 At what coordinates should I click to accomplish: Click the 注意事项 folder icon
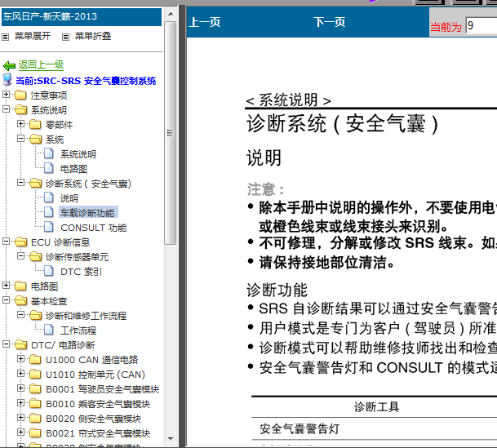pos(20,95)
